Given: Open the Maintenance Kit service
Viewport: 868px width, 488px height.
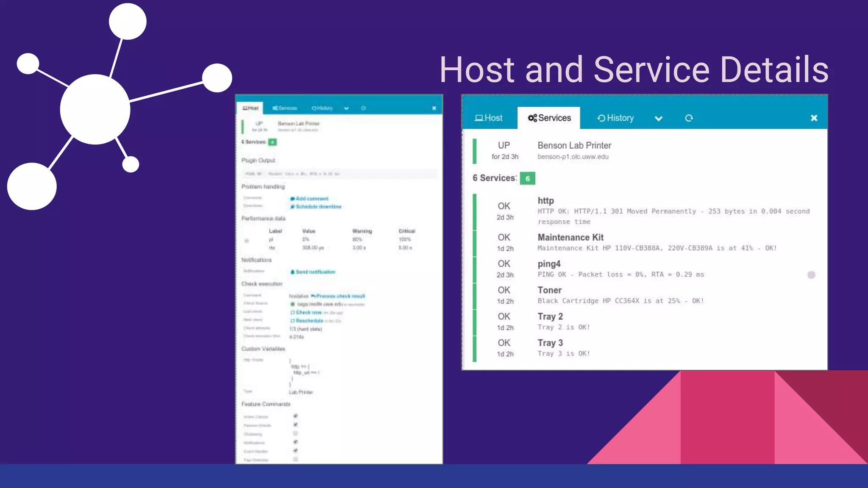Looking at the screenshot, I should (x=570, y=237).
